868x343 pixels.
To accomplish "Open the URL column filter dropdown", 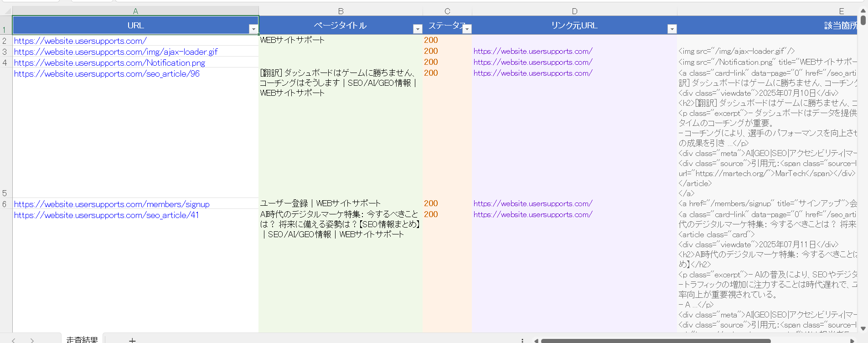I will pyautogui.click(x=253, y=29).
